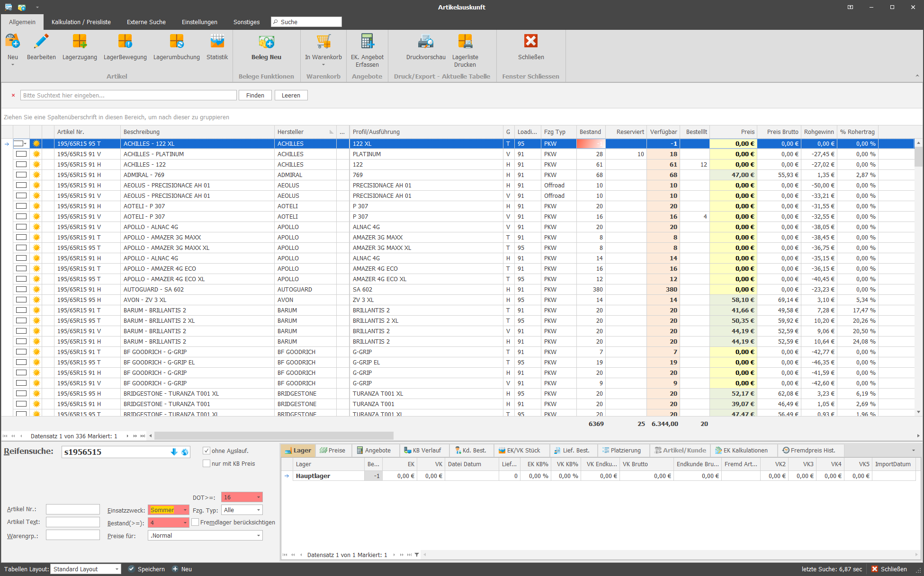Click the Artikel Nr. input field
This screenshot has height=576, width=924.
pyautogui.click(x=73, y=509)
